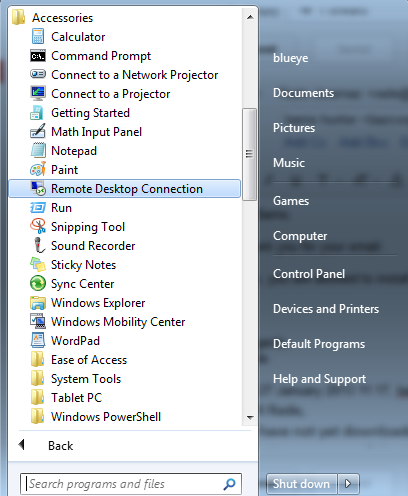Open the Shut down options arrow
The image size is (408, 496).
[x=348, y=484]
